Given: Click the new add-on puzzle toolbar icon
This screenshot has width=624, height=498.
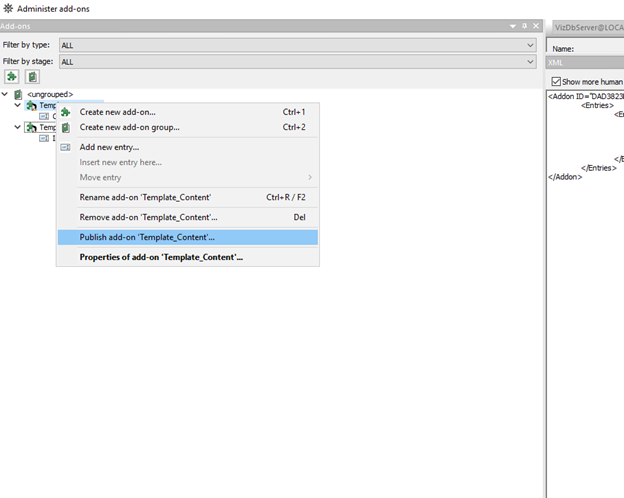Looking at the screenshot, I should [x=12, y=76].
